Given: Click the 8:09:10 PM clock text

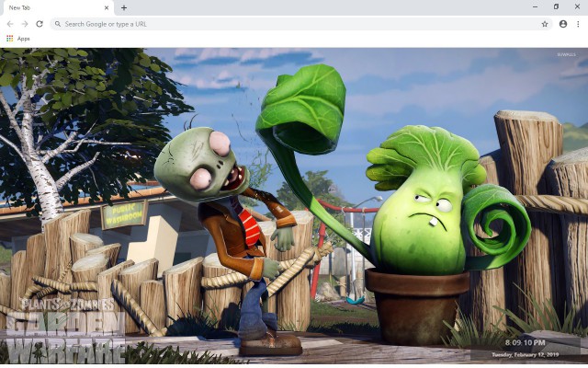Looking at the screenshot, I should [525, 342].
